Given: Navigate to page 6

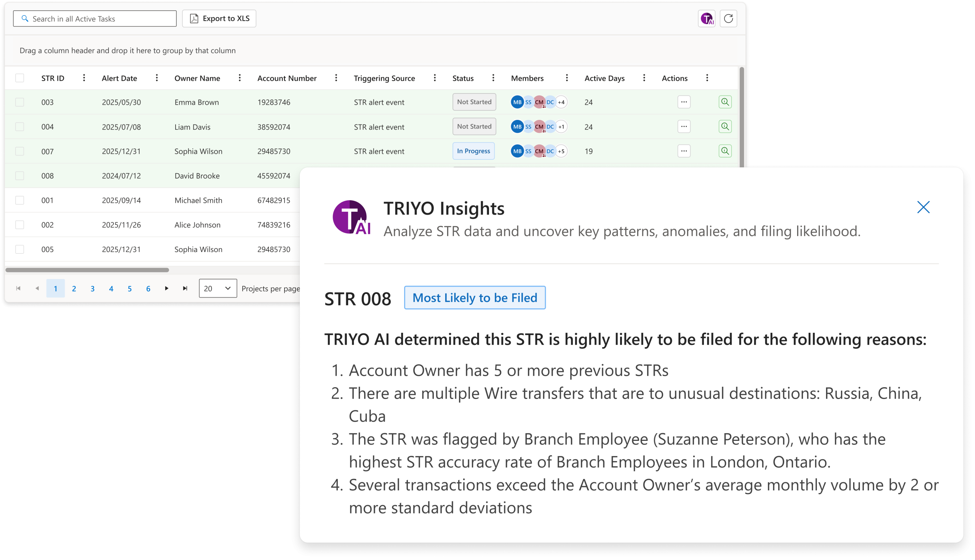Looking at the screenshot, I should point(148,289).
